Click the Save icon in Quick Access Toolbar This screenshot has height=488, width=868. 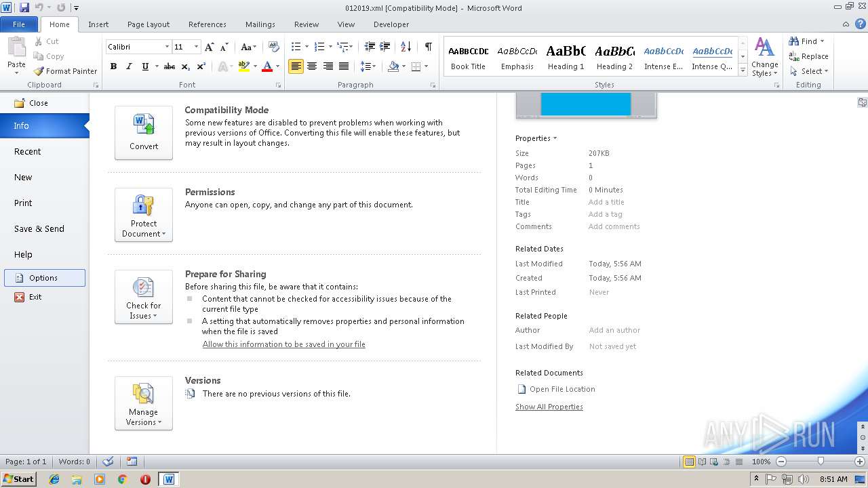(x=24, y=7)
